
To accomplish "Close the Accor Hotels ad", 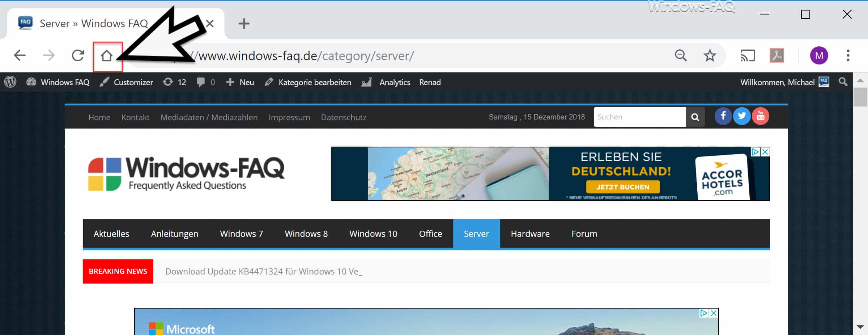I will [765, 152].
